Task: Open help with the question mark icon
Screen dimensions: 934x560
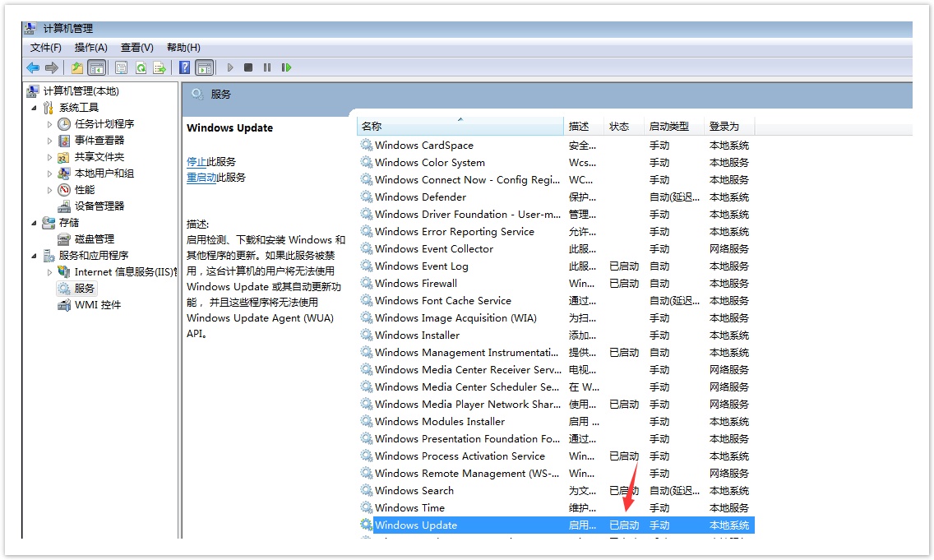Action: click(x=185, y=68)
